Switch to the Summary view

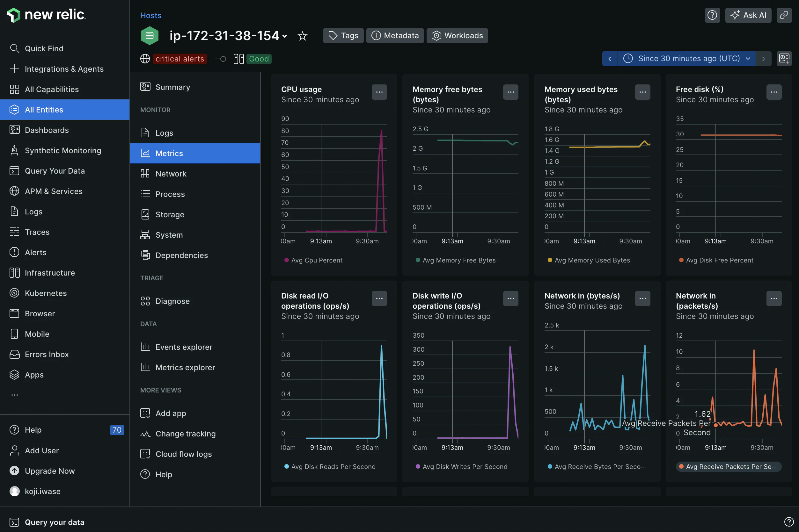(x=195, y=87)
